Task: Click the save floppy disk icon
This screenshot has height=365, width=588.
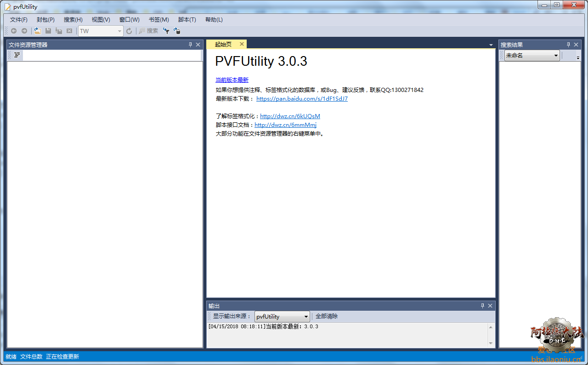Action: tap(48, 31)
